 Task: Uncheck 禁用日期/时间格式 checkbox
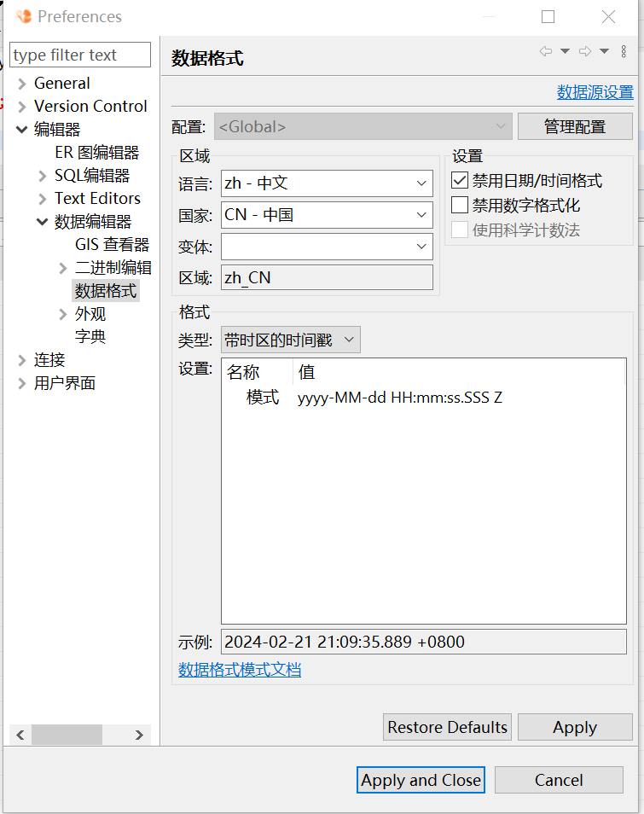[459, 180]
